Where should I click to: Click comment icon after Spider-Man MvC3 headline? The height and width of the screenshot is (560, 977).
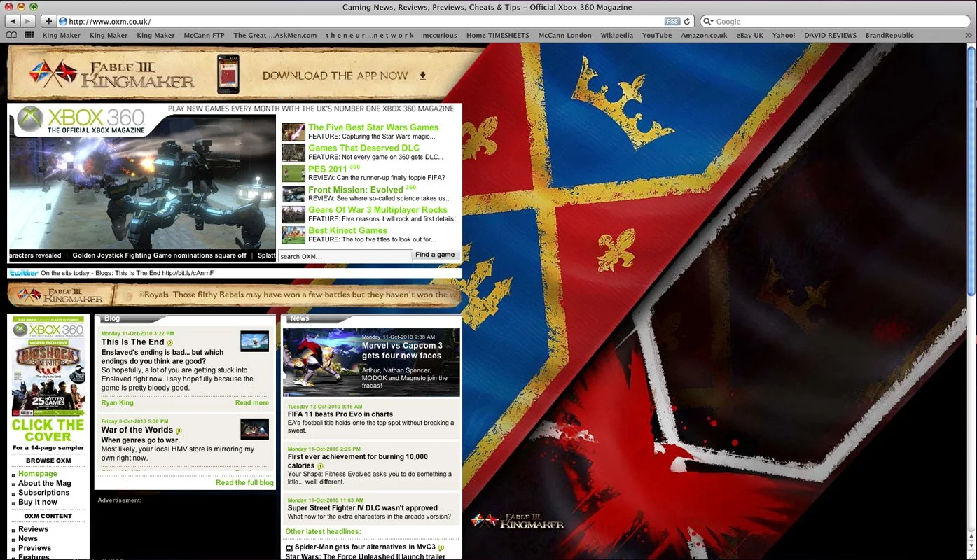point(442,547)
